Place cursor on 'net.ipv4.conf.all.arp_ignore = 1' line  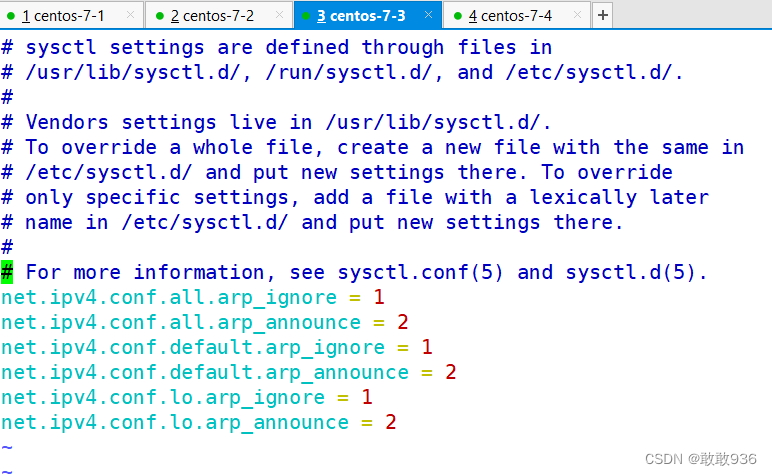193,297
